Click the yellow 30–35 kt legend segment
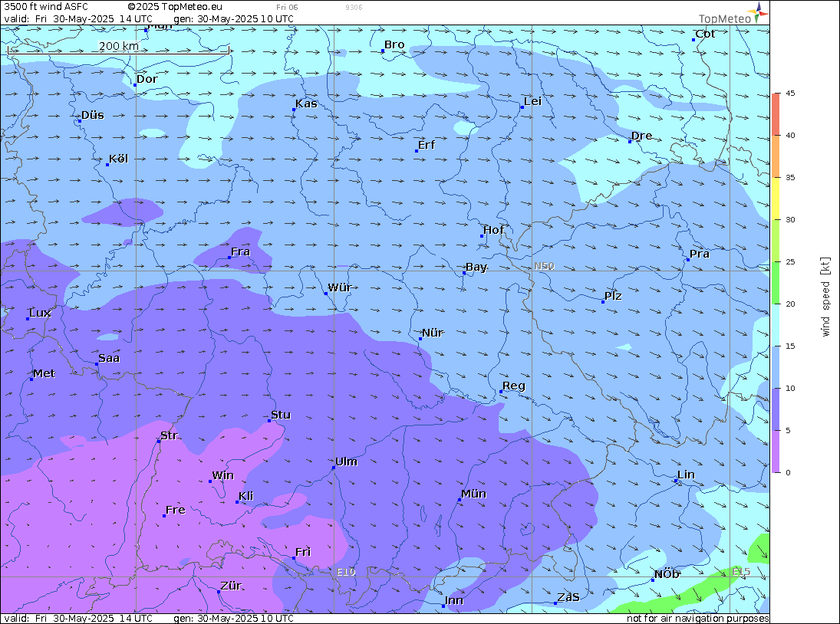This screenshot has width=840, height=624. [776, 199]
